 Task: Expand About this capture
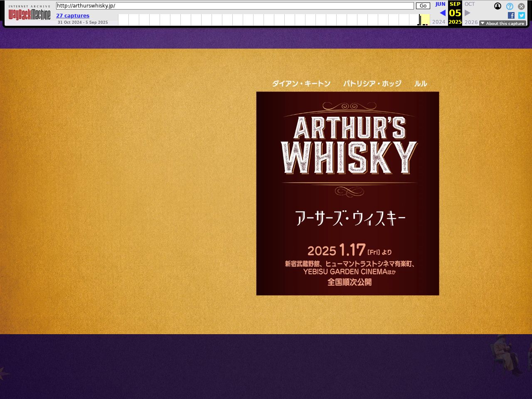pyautogui.click(x=502, y=23)
